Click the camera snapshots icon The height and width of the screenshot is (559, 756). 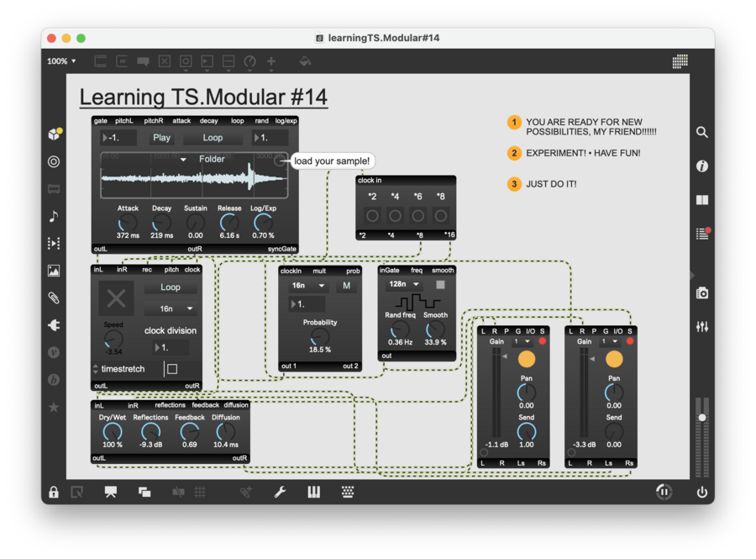point(702,293)
